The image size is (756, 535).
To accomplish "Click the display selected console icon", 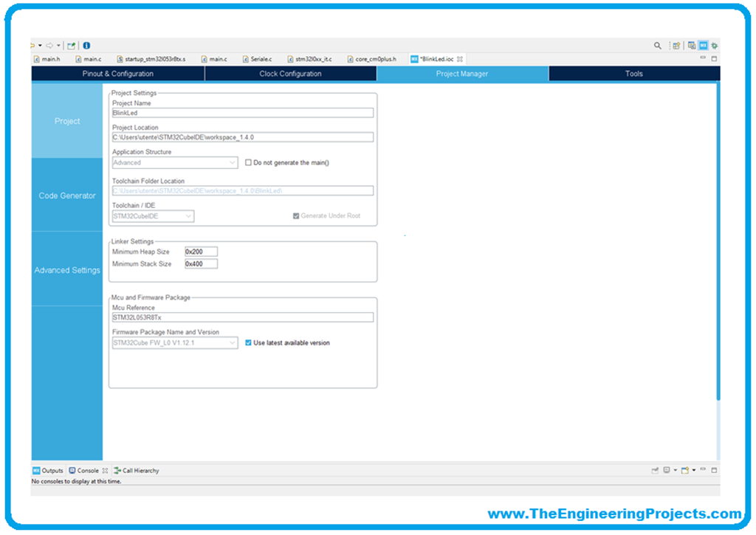I will coord(667,470).
